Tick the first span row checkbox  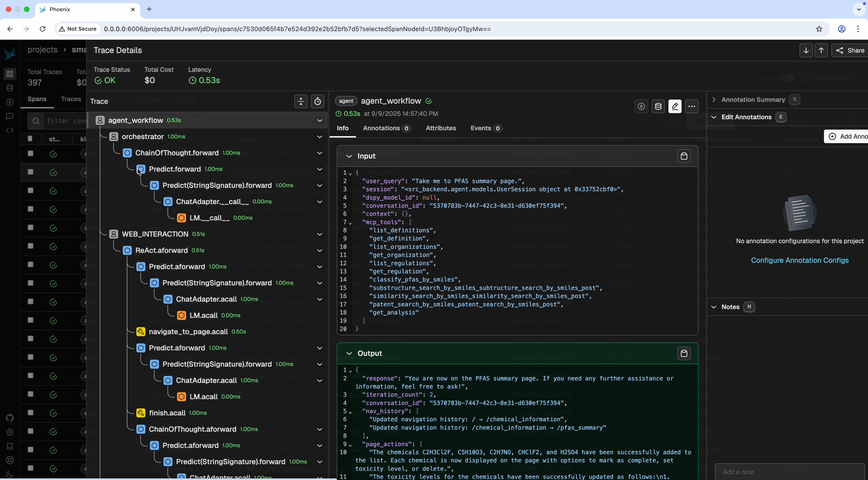tap(30, 154)
